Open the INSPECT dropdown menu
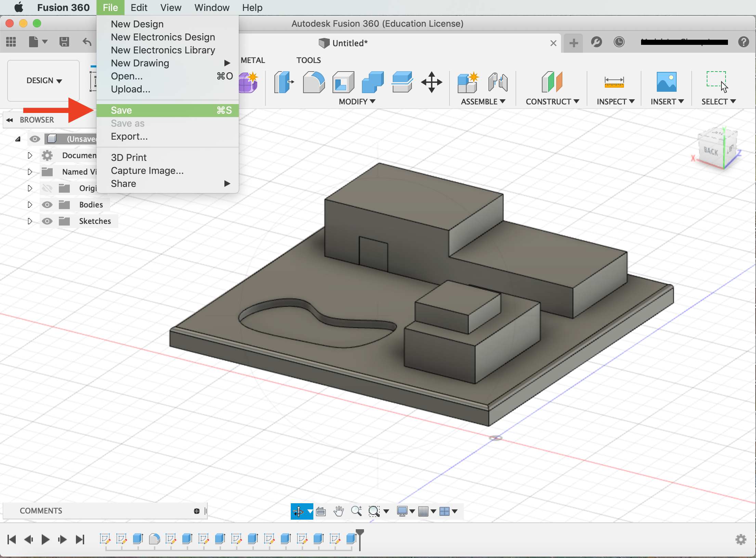Image resolution: width=756 pixels, height=558 pixels. [615, 102]
